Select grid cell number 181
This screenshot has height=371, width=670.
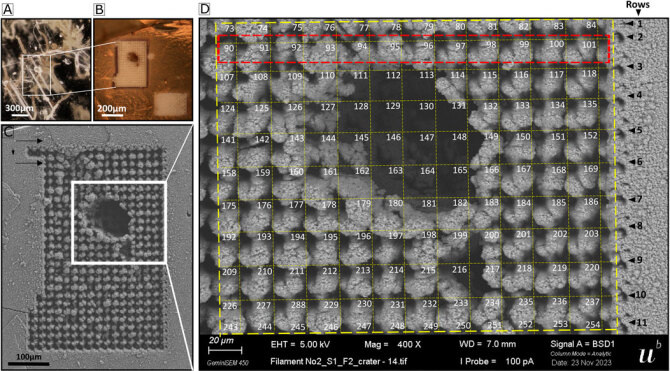pyautogui.click(x=429, y=203)
